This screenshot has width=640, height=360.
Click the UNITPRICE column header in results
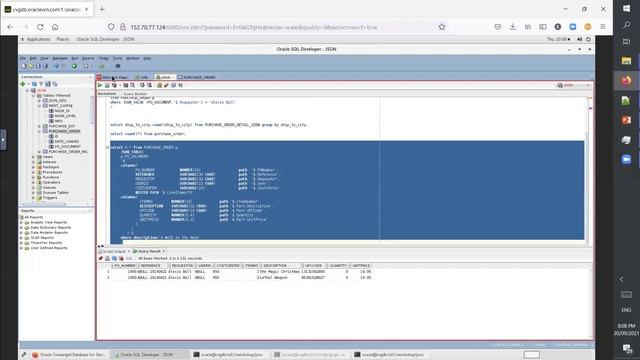pyautogui.click(x=361, y=266)
